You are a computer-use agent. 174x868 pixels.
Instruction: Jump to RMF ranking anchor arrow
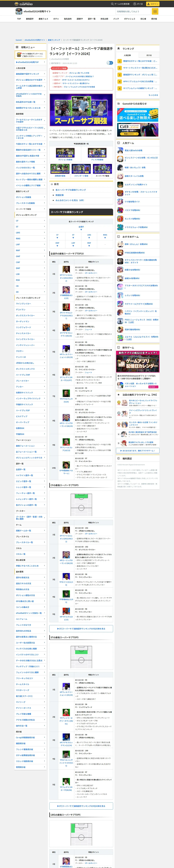click(x=89, y=246)
